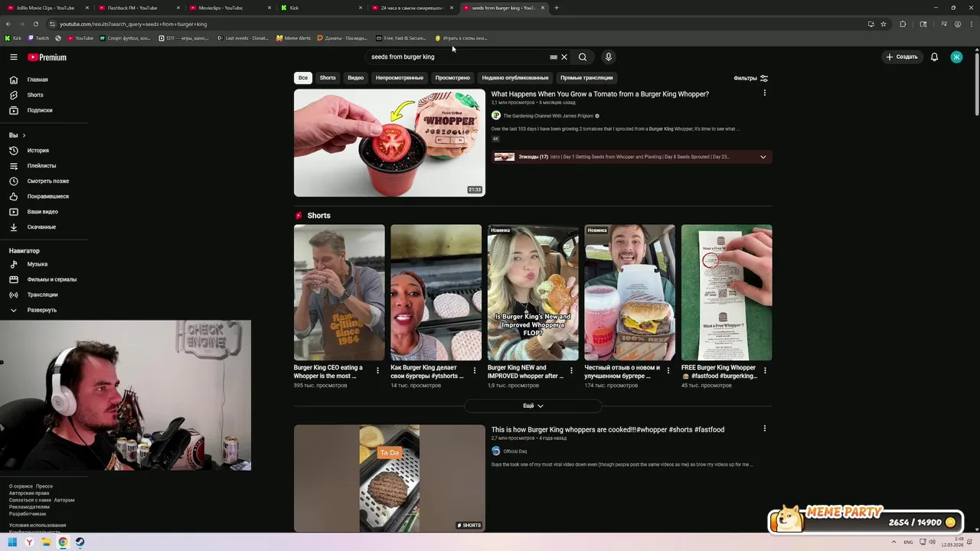This screenshot has height=551, width=980.
Task: Open Фильтры search filters
Action: (x=750, y=78)
